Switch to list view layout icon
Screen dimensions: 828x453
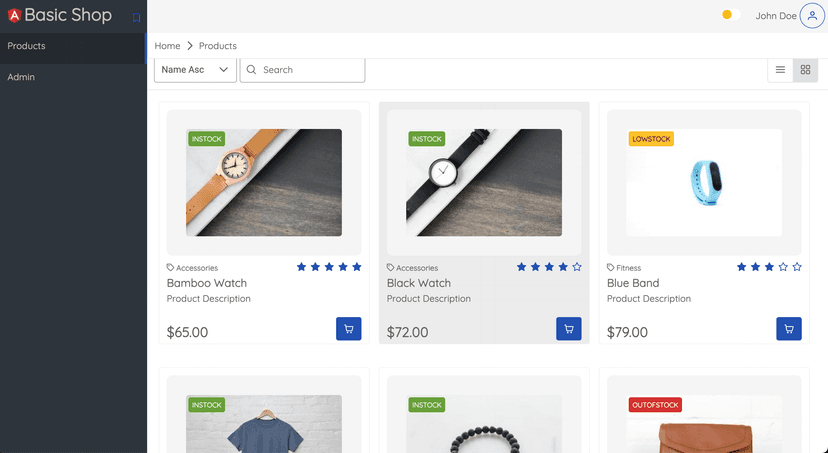point(780,70)
